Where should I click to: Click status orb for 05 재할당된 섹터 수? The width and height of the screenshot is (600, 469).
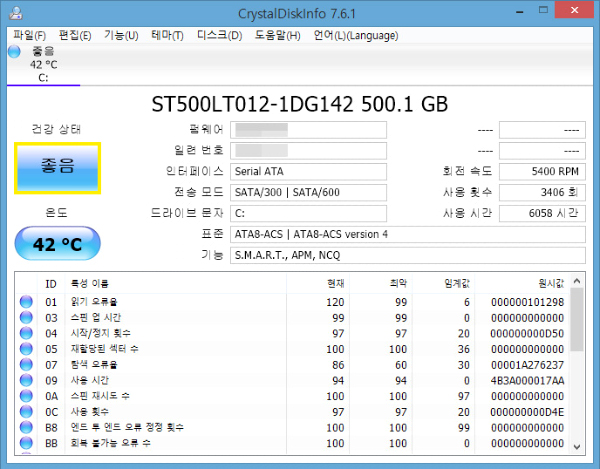(26, 349)
